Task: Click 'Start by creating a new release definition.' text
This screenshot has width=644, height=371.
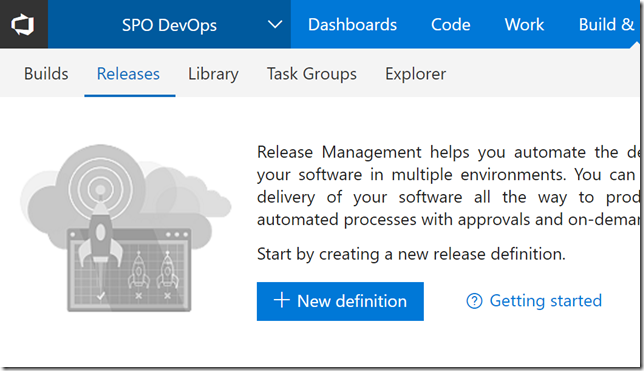Action: tap(411, 254)
